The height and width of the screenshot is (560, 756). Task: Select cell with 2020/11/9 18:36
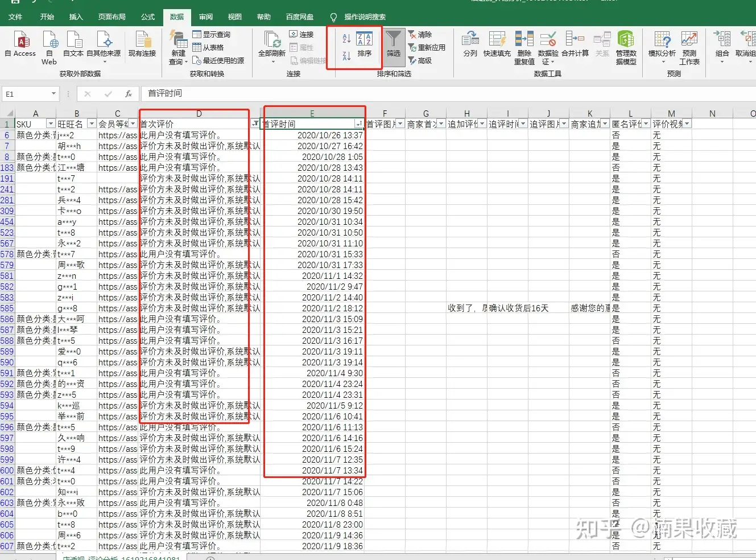click(312, 546)
